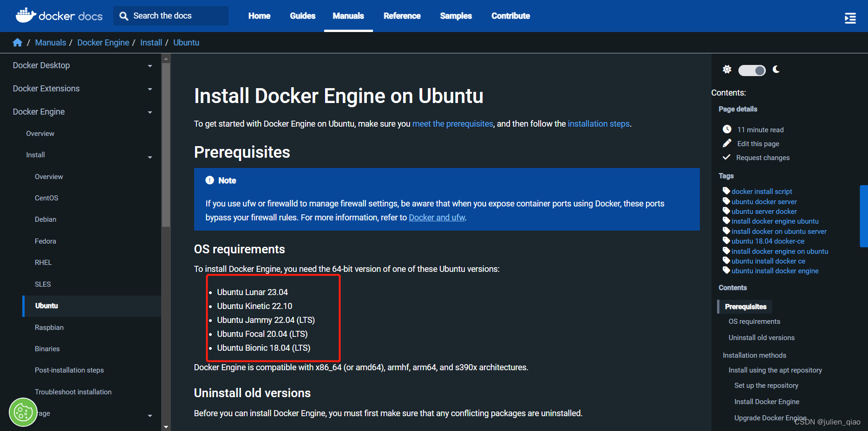
Task: Click the sidebar scroll-down arrow
Action: tap(166, 427)
